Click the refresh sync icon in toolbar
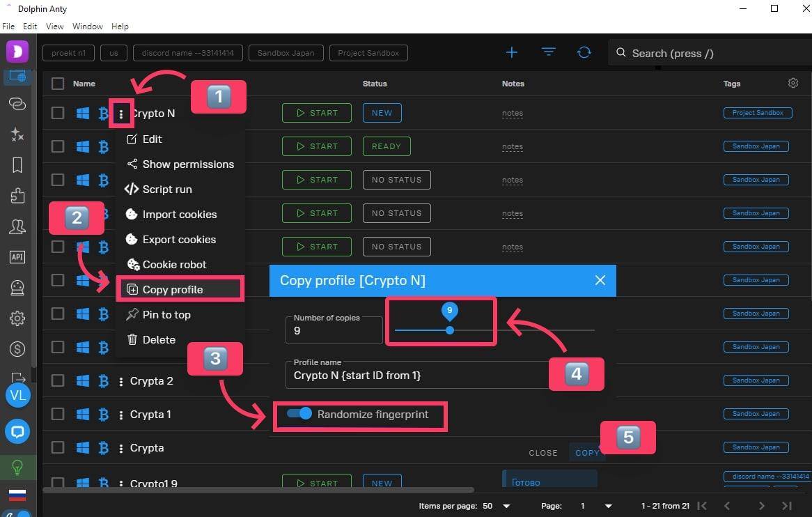 click(x=584, y=52)
